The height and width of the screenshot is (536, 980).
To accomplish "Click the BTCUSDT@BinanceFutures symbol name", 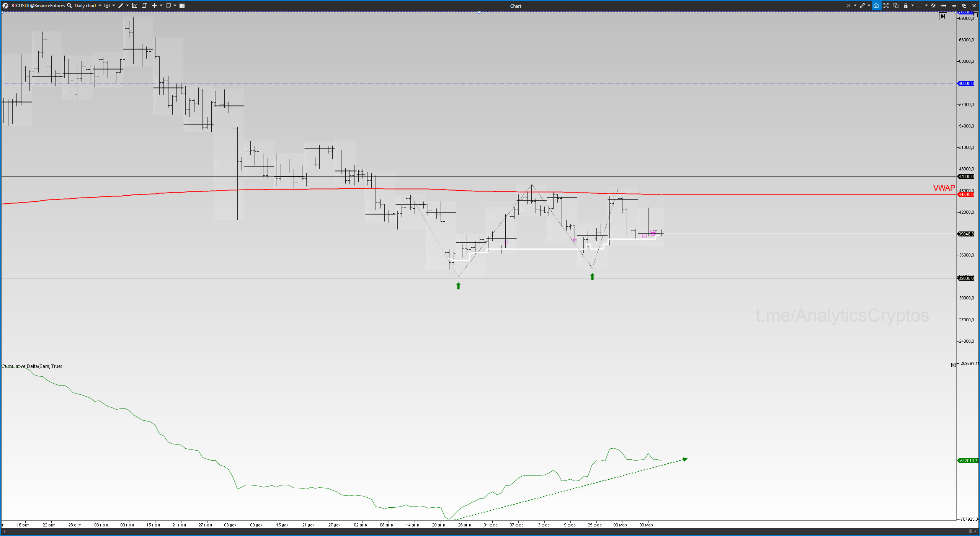I will pyautogui.click(x=38, y=6).
